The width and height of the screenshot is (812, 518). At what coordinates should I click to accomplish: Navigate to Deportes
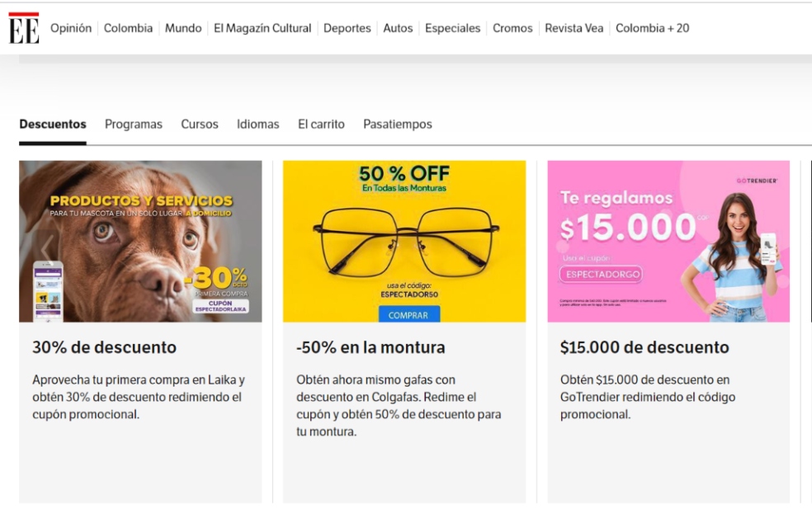tap(347, 28)
